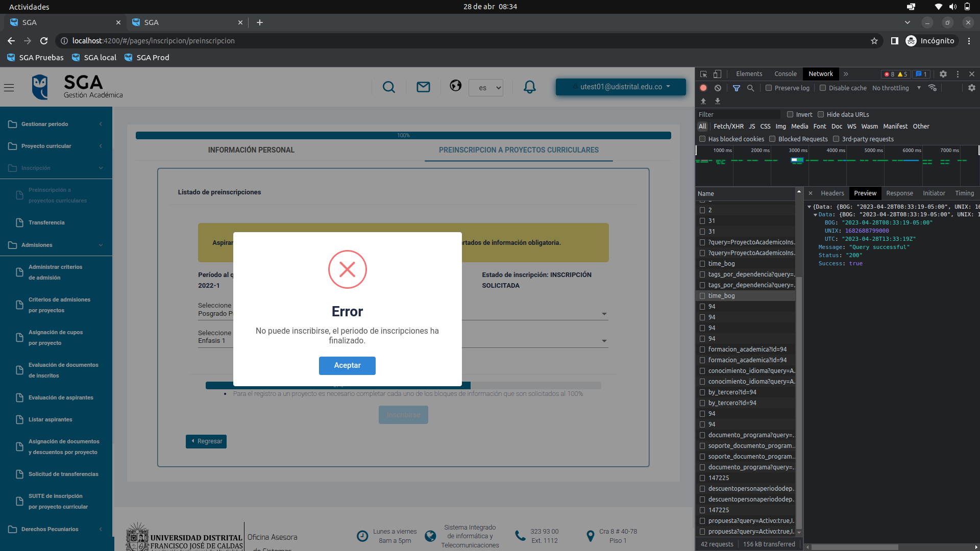Click the globe language icon
The image size is (980, 551).
(455, 86)
